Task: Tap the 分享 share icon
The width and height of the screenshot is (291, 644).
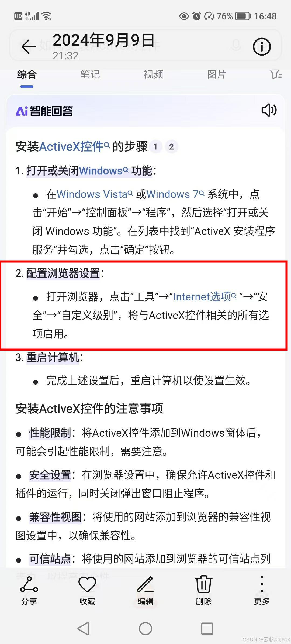Action: click(29, 591)
